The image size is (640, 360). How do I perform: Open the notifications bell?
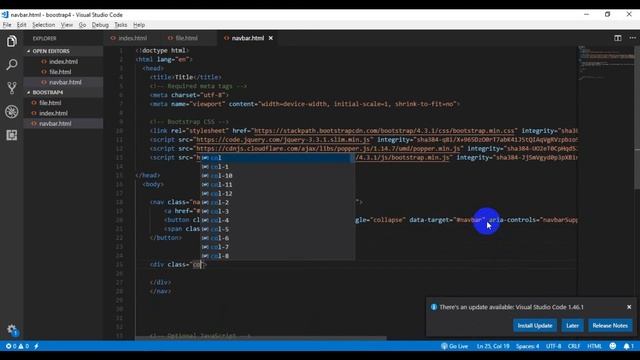pos(629,346)
